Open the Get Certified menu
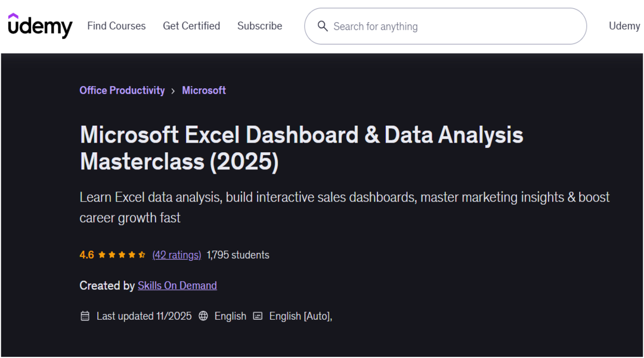 191,26
